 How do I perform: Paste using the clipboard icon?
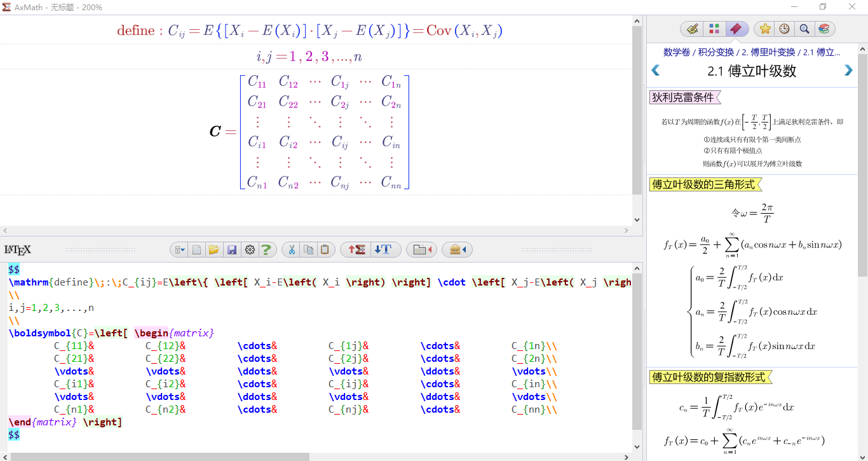pos(325,250)
